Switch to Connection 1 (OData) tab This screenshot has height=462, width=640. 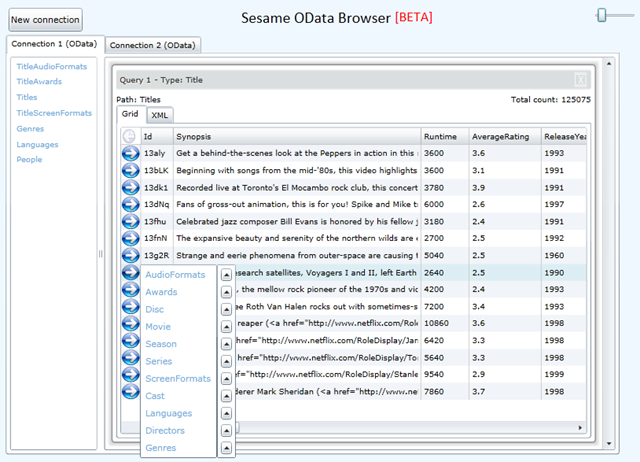(x=54, y=44)
